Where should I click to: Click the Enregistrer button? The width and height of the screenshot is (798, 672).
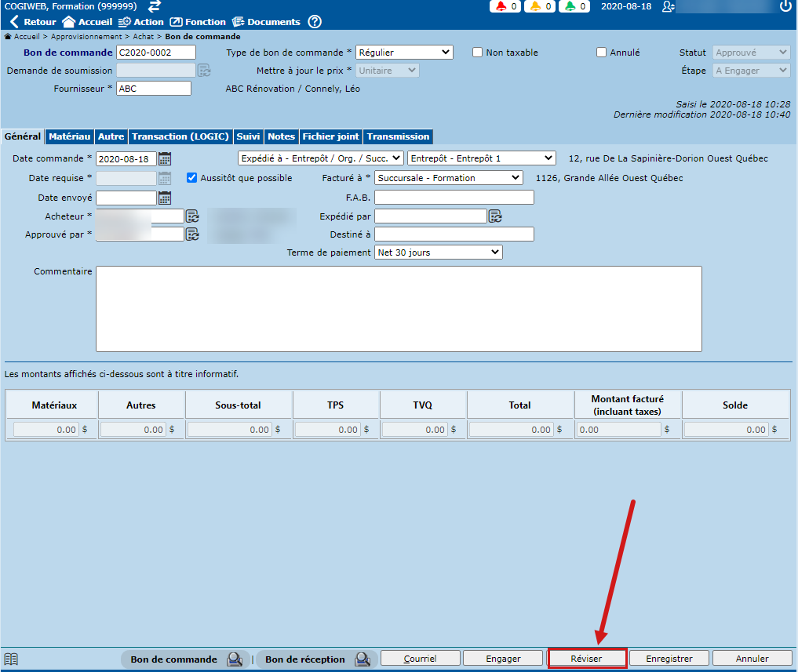coord(669,659)
